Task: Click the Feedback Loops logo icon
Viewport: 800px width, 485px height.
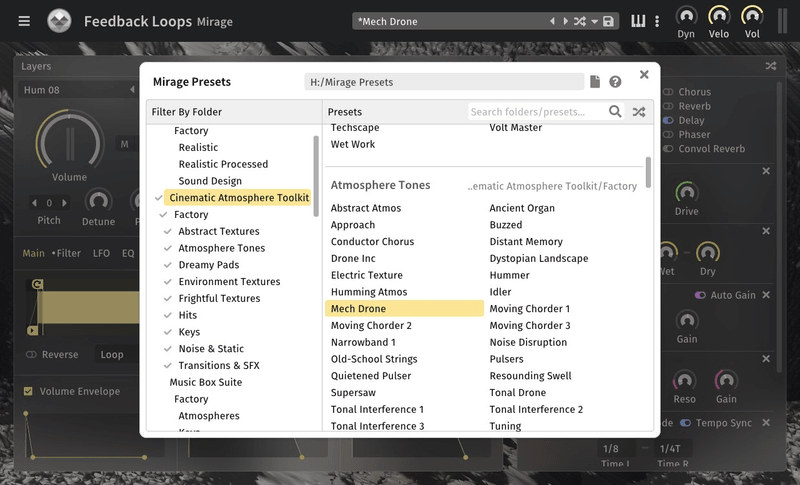Action: pyautogui.click(x=59, y=21)
